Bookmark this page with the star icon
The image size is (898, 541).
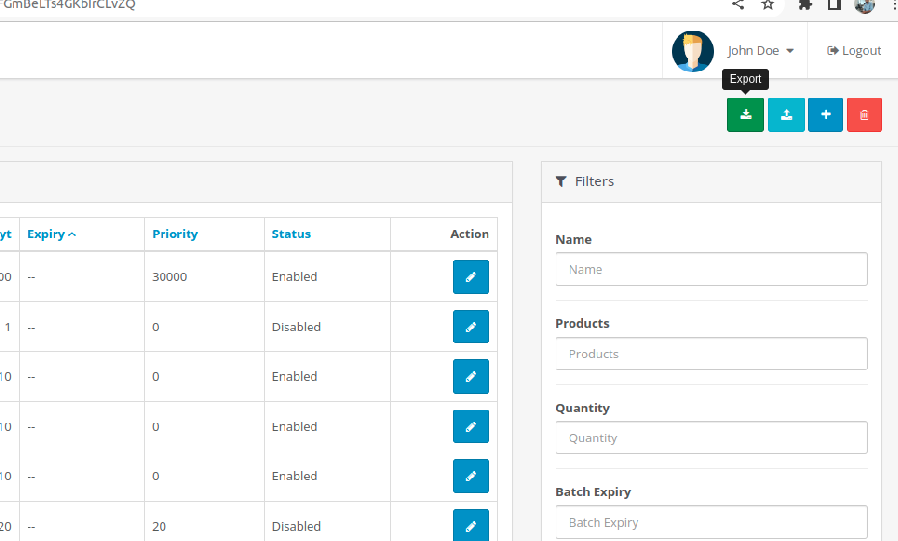(x=768, y=5)
